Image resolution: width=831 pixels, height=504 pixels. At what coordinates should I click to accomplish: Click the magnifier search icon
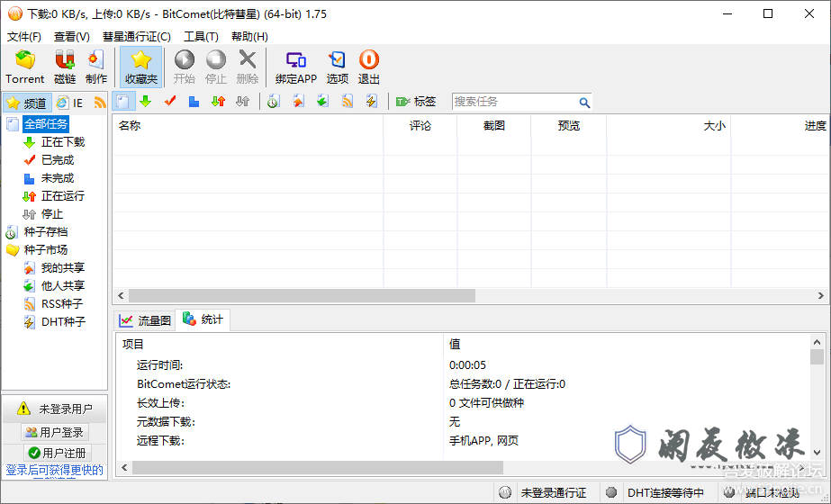[x=584, y=103]
